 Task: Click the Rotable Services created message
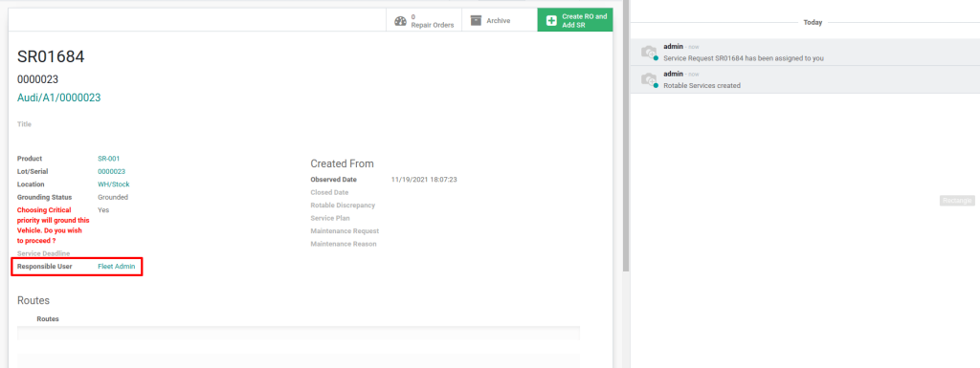[x=702, y=85]
